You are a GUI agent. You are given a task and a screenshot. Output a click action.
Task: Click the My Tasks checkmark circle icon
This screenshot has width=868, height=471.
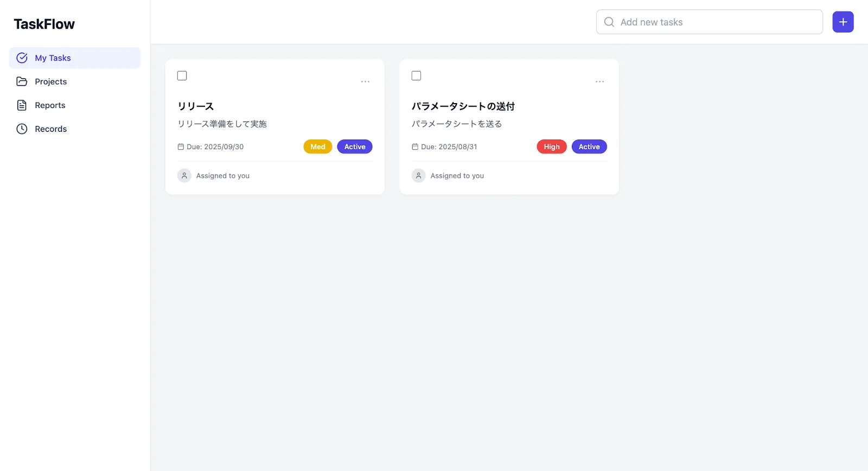pyautogui.click(x=22, y=58)
